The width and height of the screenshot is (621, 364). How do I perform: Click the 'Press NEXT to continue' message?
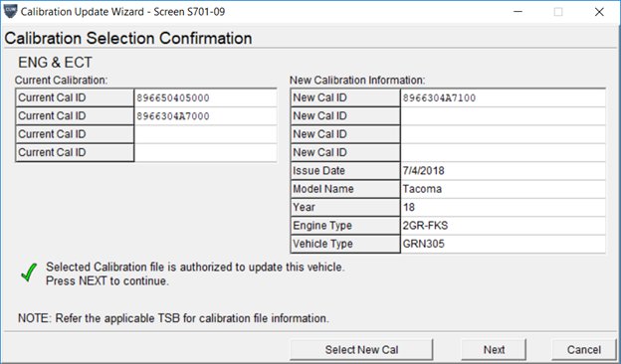(107, 280)
